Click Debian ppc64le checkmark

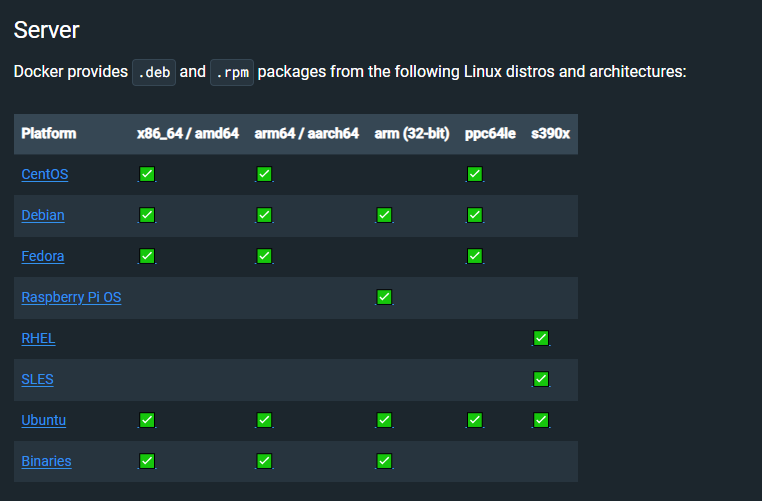pos(475,215)
